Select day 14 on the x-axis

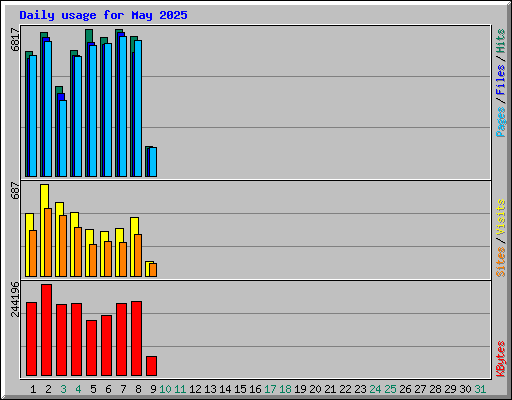pyautogui.click(x=225, y=389)
